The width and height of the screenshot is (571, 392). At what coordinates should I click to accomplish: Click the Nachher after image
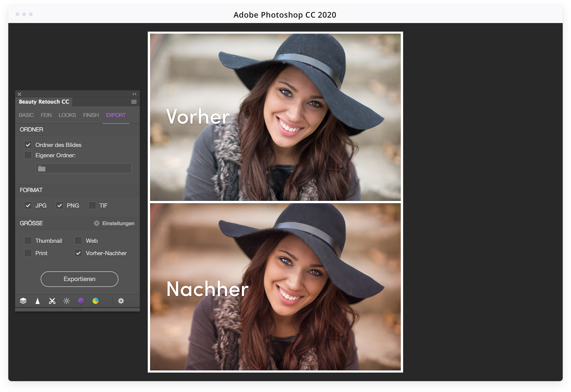click(x=275, y=287)
